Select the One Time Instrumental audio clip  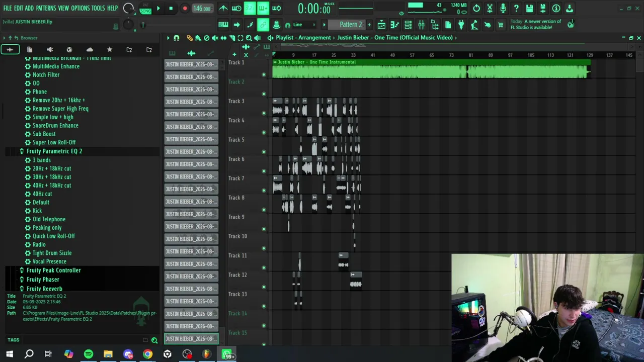(431, 69)
